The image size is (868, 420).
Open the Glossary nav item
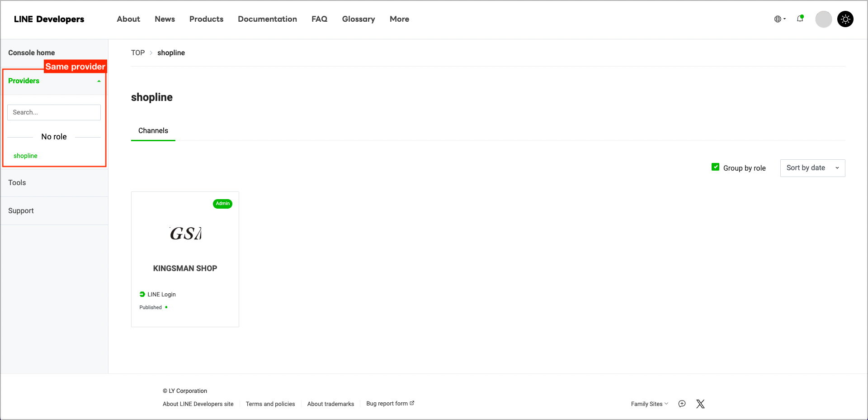pyautogui.click(x=358, y=19)
